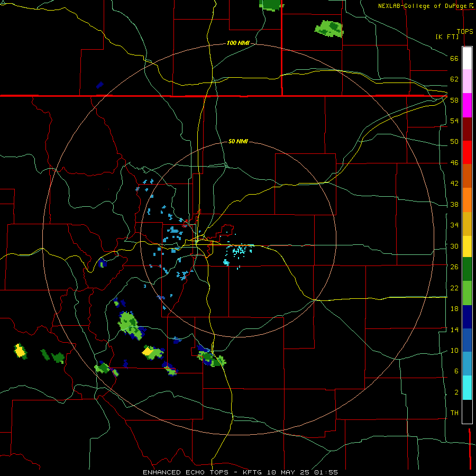
Task: Click the black threshold swatch beside TH
Action: point(467,411)
